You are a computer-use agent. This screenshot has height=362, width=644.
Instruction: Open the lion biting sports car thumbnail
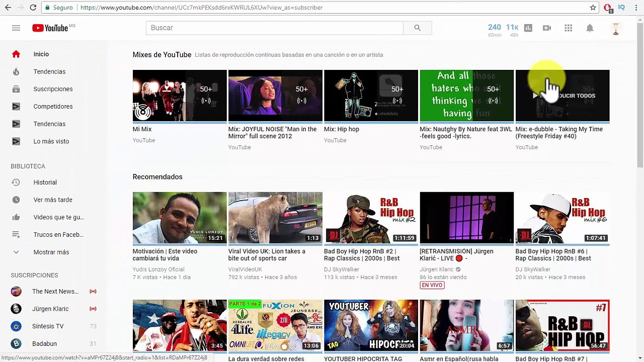(x=275, y=218)
